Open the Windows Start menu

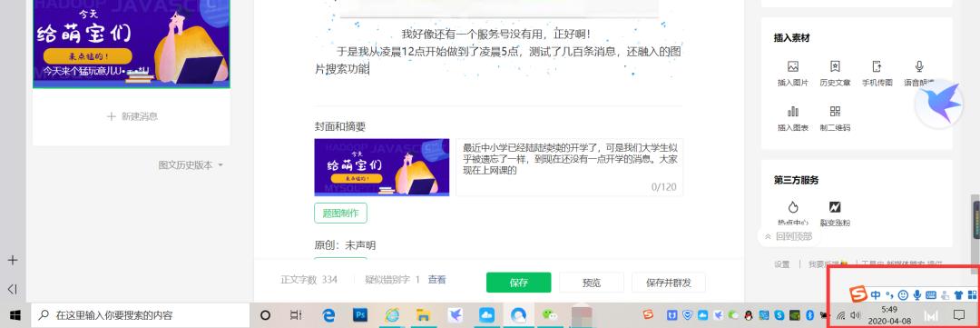tap(15, 315)
